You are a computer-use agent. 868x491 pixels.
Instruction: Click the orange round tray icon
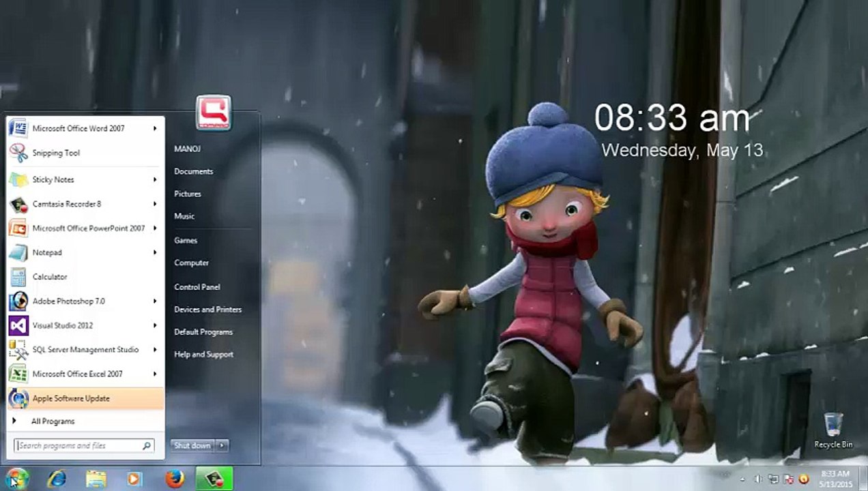[x=804, y=479]
